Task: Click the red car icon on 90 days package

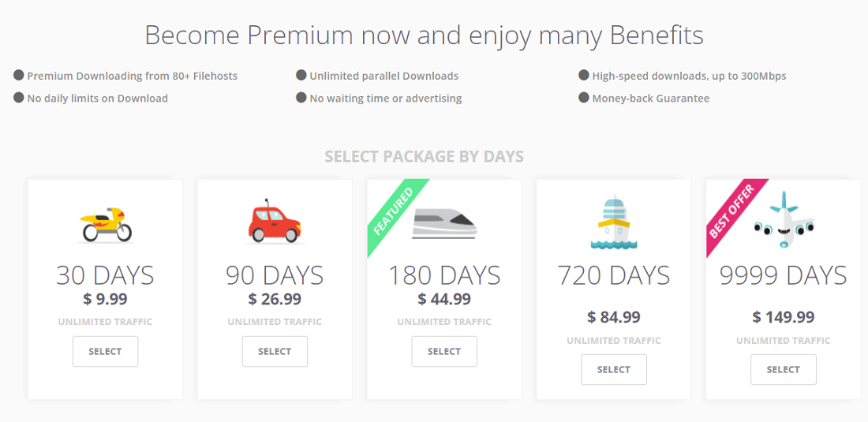Action: click(275, 222)
